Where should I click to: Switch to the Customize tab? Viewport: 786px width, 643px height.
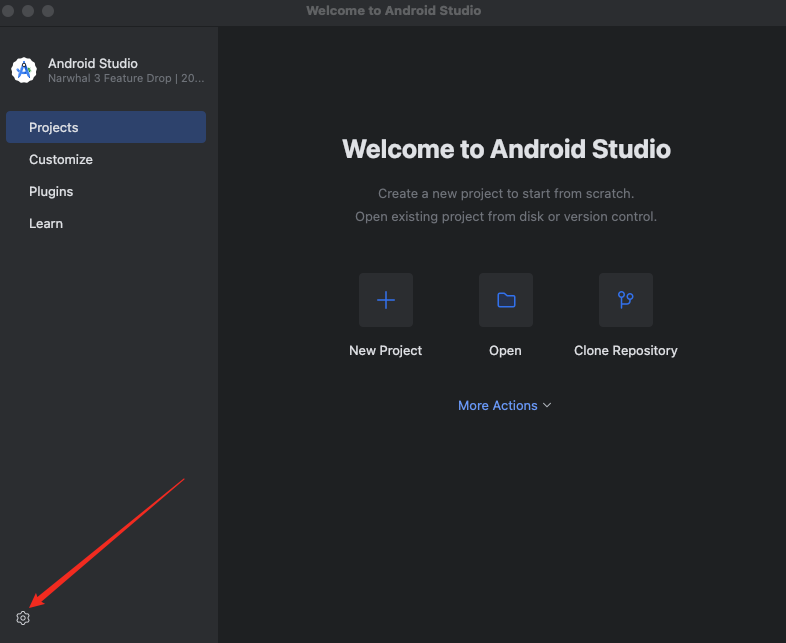106,159
